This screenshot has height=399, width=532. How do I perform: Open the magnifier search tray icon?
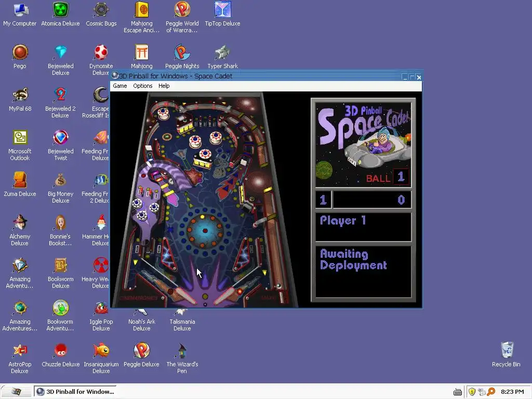click(x=491, y=392)
